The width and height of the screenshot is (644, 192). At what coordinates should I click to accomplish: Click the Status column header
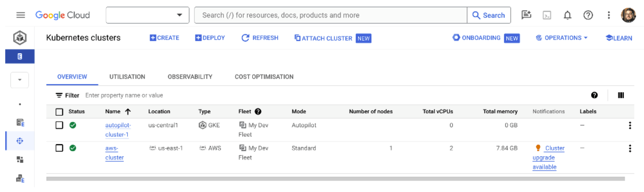click(x=77, y=112)
